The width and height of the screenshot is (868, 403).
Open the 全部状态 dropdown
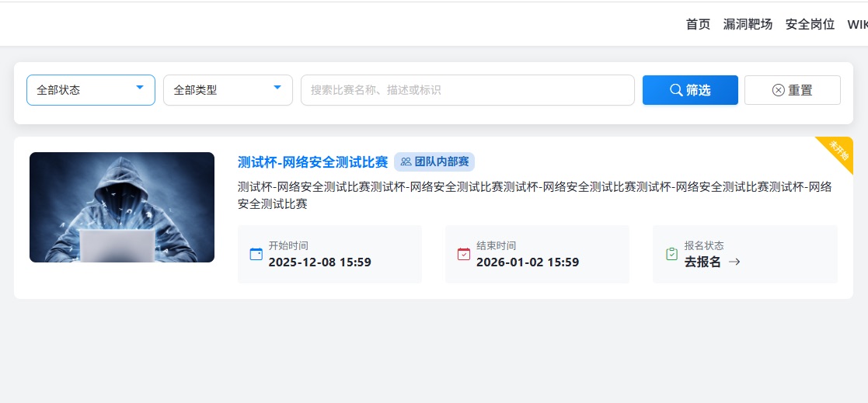tap(91, 90)
